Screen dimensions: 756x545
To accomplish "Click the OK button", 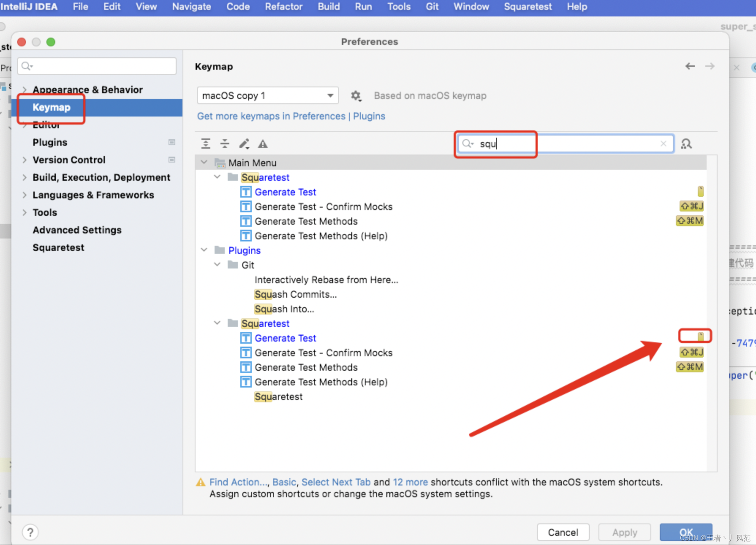I will (x=686, y=532).
